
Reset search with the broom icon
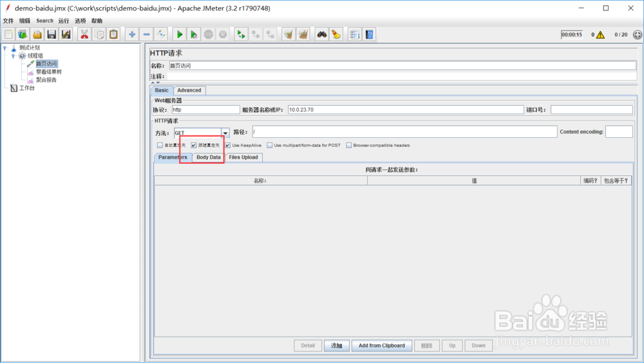click(336, 35)
